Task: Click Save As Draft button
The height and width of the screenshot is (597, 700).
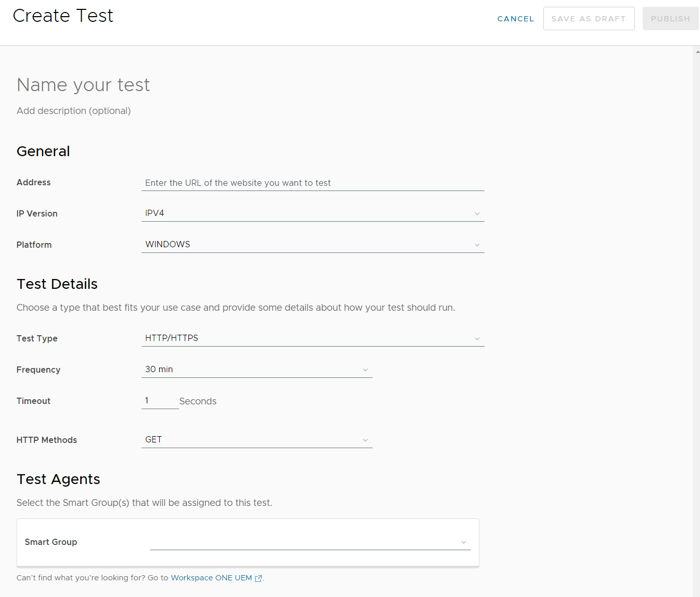Action: point(589,19)
